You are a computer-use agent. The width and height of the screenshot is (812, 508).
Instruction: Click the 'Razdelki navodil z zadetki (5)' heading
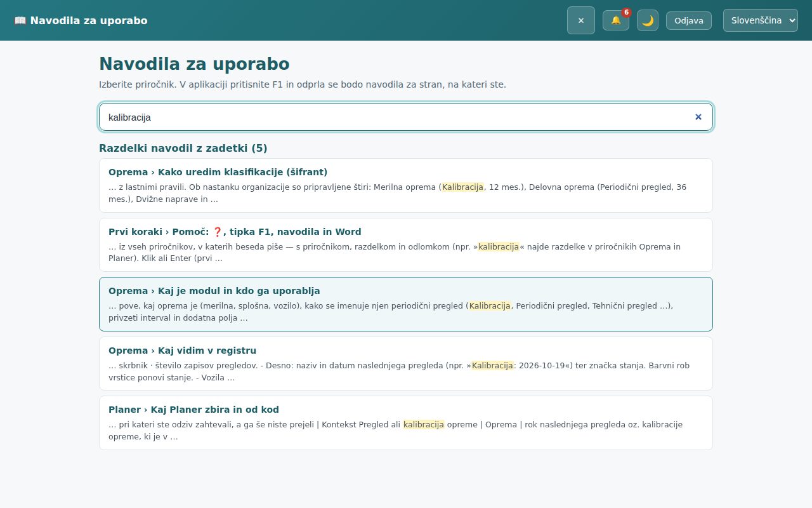[183, 148]
